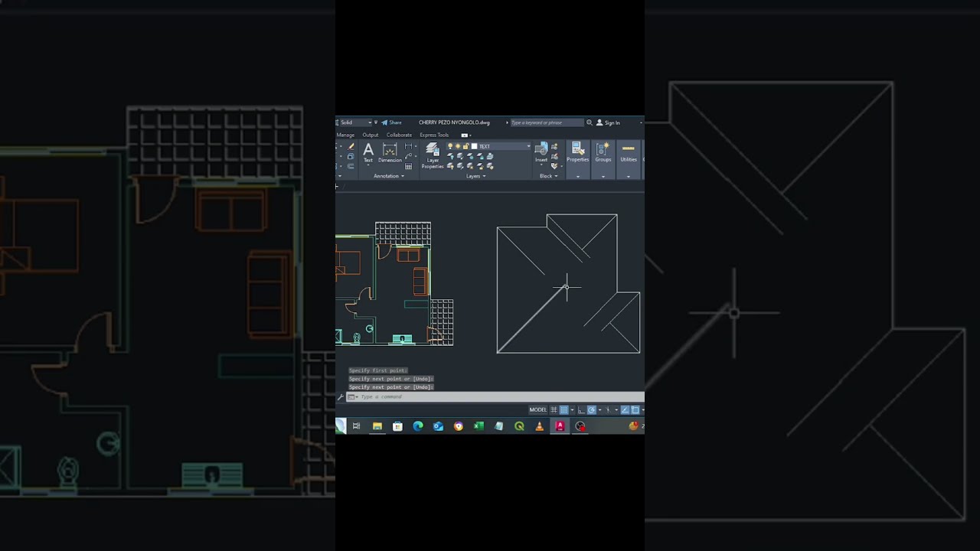Image resolution: width=980 pixels, height=551 pixels.
Task: Click the search magnifier icon
Action: point(589,122)
